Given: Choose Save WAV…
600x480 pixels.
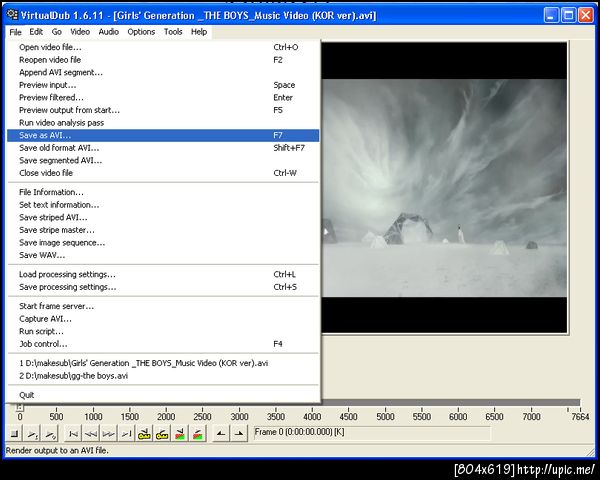Looking at the screenshot, I should pyautogui.click(x=163, y=255).
